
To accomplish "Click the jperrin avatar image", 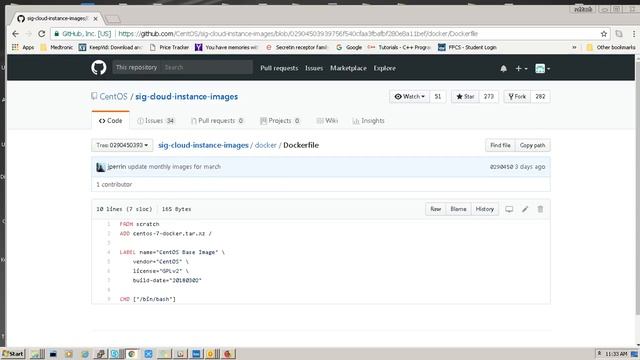I will 100,167.
